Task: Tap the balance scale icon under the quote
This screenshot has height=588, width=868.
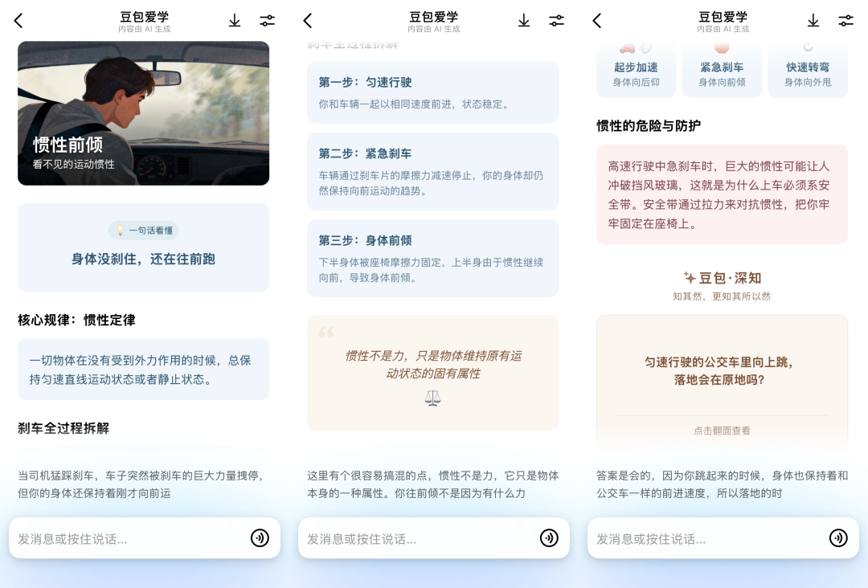Action: point(432,398)
